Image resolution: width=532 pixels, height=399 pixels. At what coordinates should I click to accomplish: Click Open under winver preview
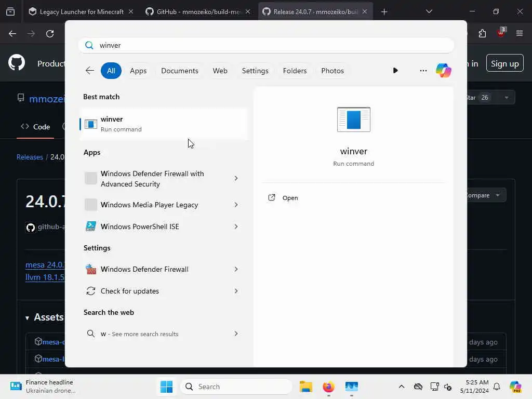[290, 198]
